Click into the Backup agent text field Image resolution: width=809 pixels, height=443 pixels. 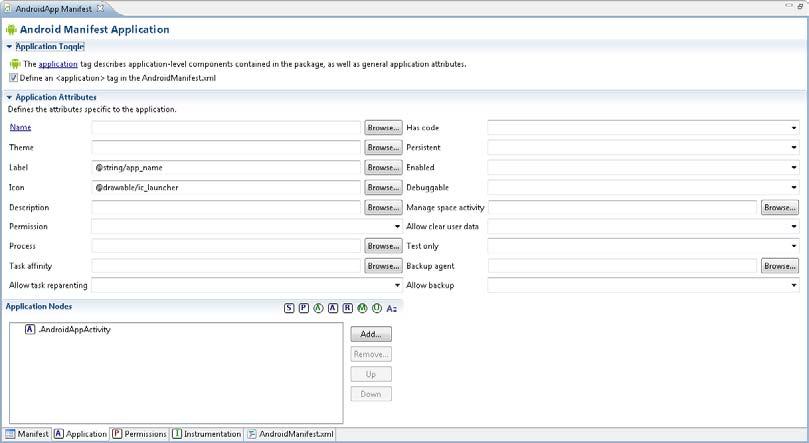[622, 266]
